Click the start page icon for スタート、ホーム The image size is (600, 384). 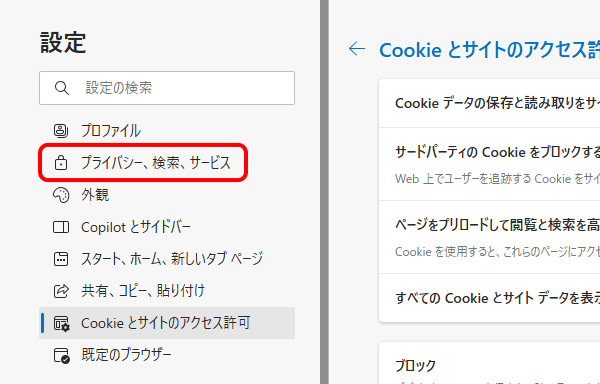pyautogui.click(x=60, y=259)
